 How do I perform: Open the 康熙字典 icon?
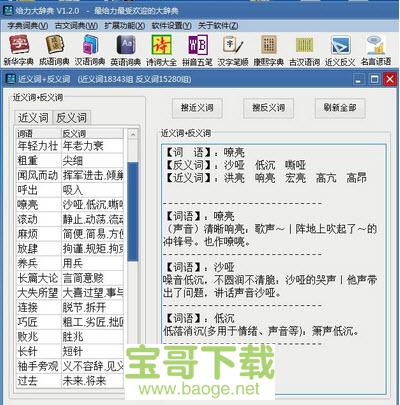[x=269, y=50]
